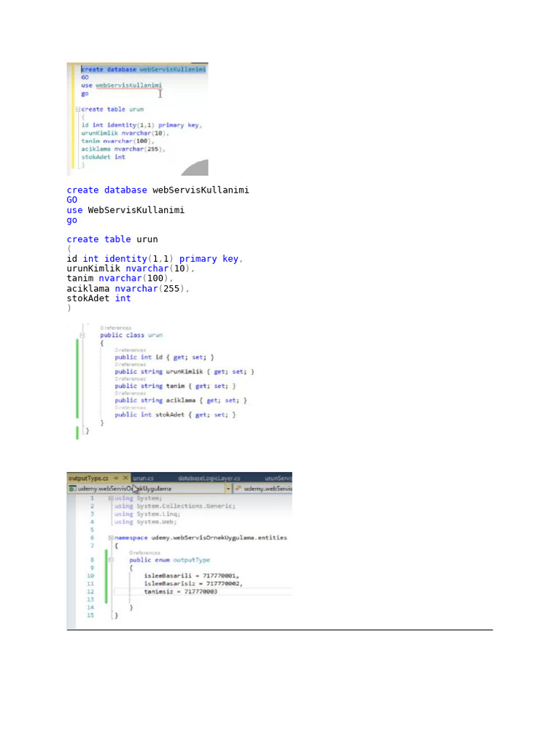Viewport: 560px width, 747px height.
Task: Click 'using System.Web;' line
Action: click(x=145, y=522)
